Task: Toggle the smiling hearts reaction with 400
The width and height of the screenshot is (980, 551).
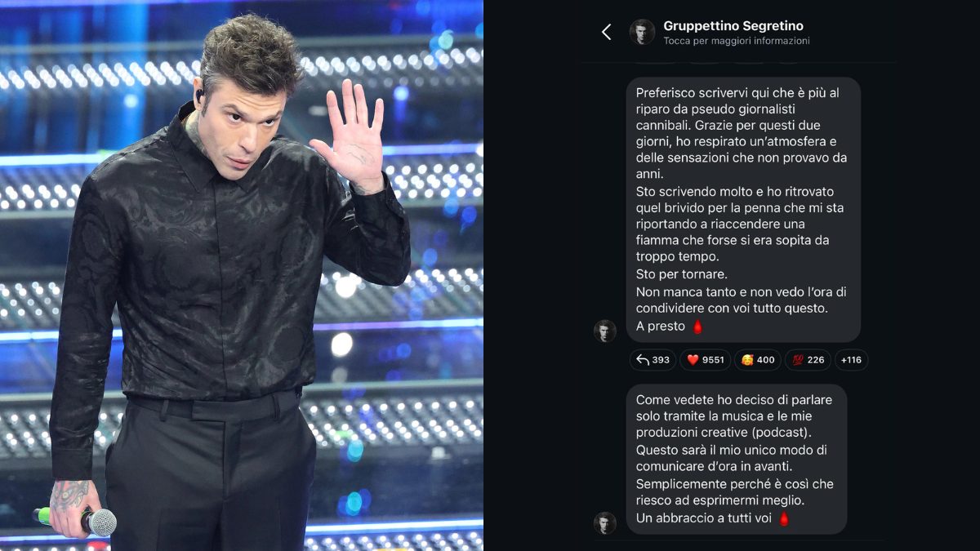Action: pos(757,360)
